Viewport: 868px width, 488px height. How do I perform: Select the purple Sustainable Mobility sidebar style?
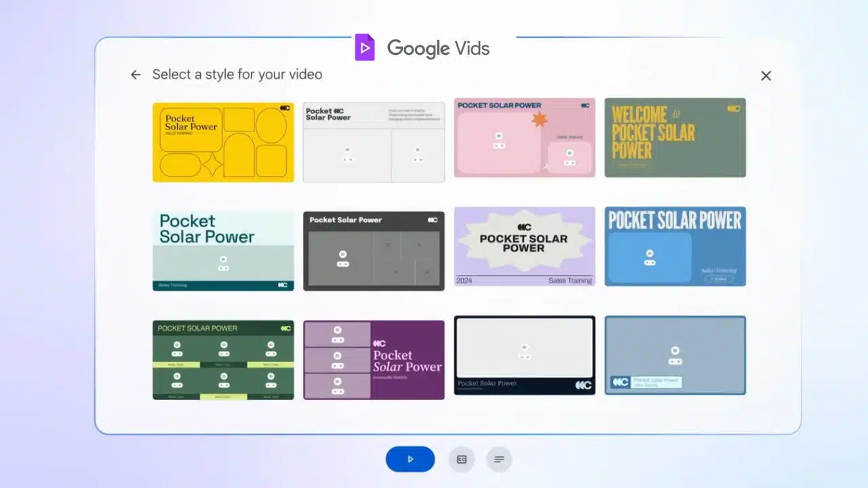click(374, 359)
